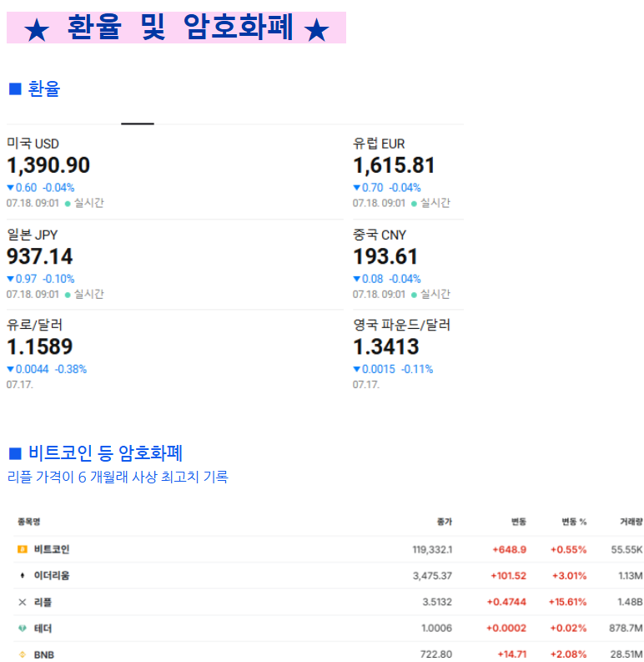Click the 리플 가격이 6 개월래 headline
The image size is (644, 662).
point(118,477)
